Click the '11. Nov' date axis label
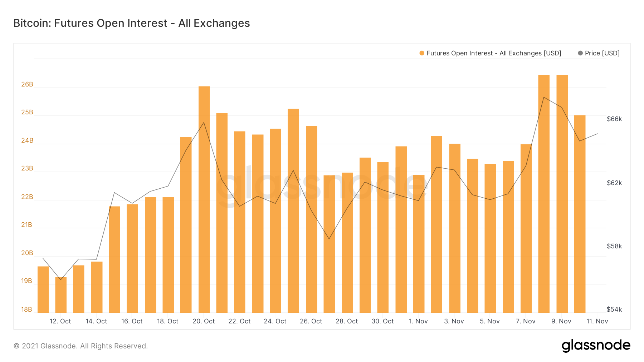 pyautogui.click(x=597, y=321)
